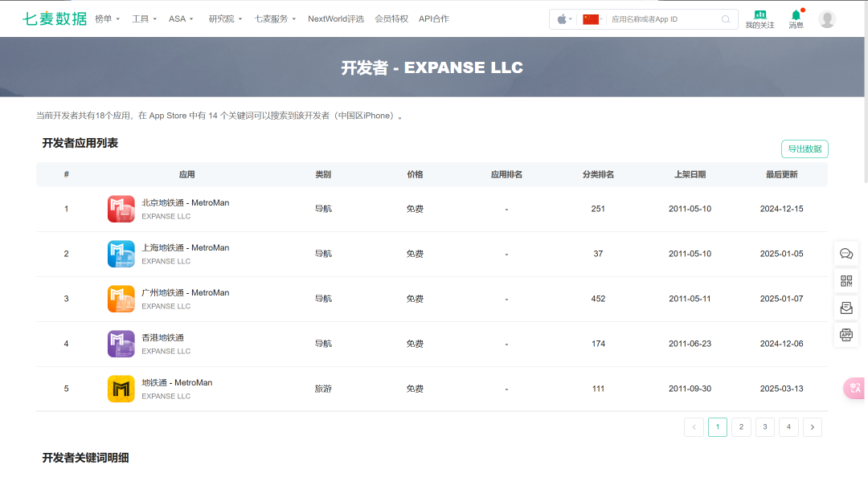Select pagination page 1
The width and height of the screenshot is (868, 477).
coord(718,426)
